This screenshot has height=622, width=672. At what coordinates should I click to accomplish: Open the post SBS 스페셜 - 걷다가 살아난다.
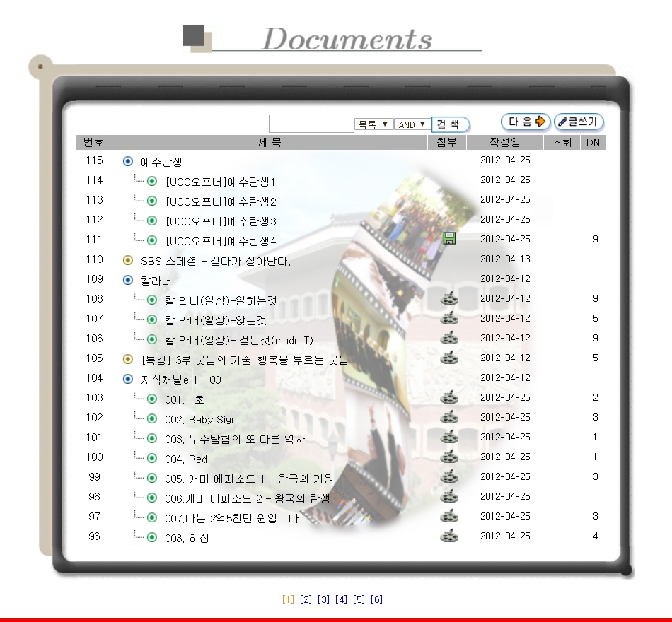tap(216, 261)
